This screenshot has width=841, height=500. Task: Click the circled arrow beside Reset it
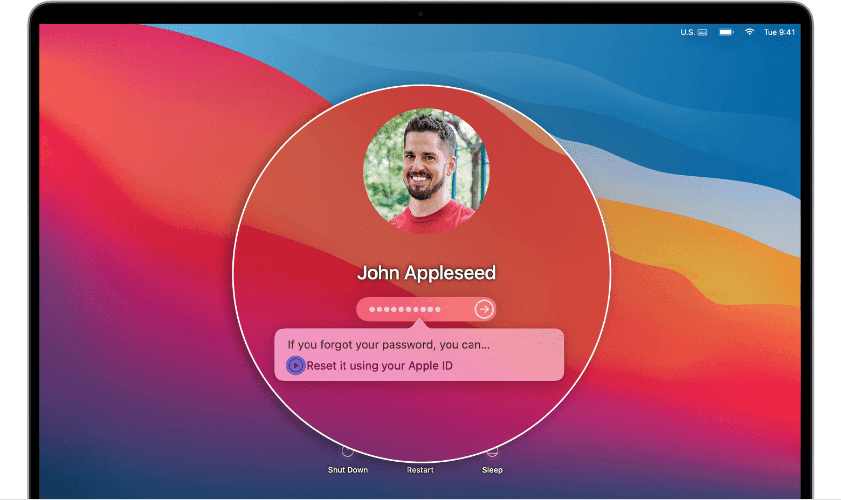pyautogui.click(x=295, y=366)
